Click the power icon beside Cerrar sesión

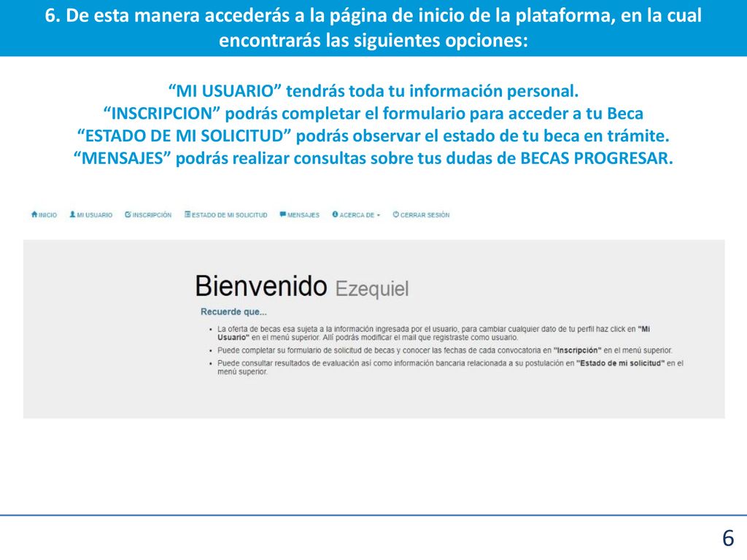pos(395,215)
